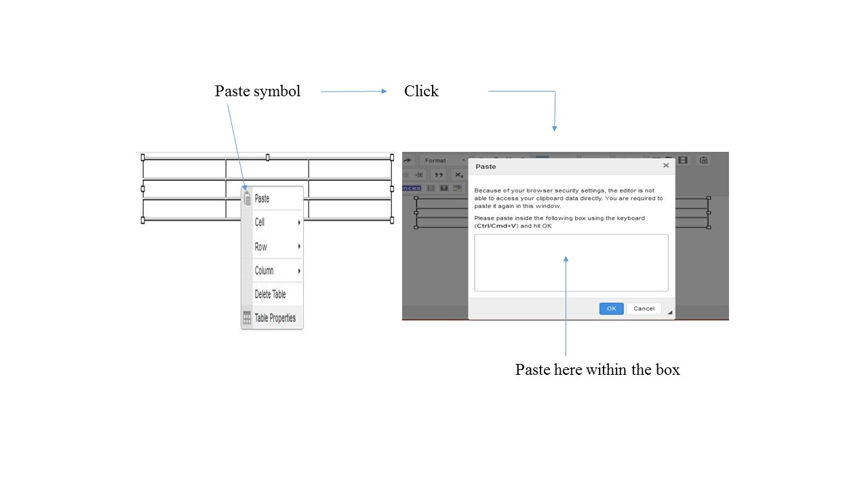
Task: Click the dialog resize grip corner
Action: (670, 312)
